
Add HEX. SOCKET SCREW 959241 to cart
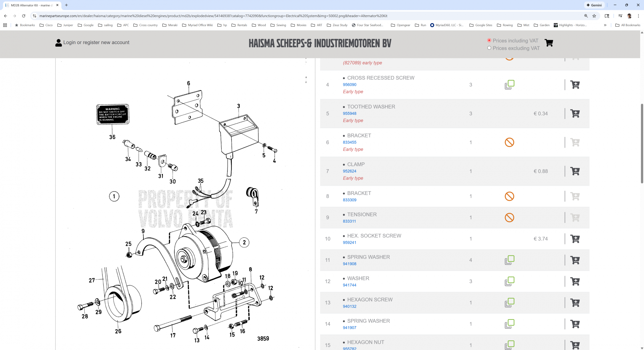(x=575, y=239)
